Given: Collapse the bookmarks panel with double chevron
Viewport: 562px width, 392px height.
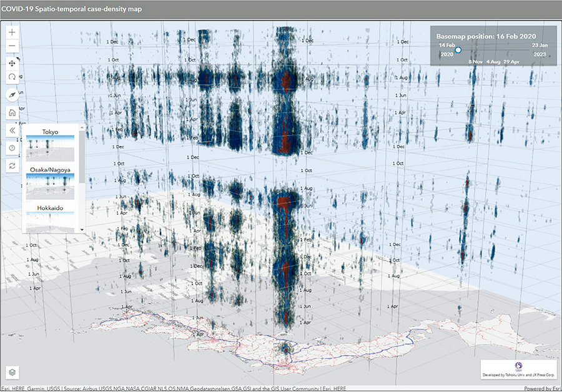Looking at the screenshot, I should click(x=12, y=130).
